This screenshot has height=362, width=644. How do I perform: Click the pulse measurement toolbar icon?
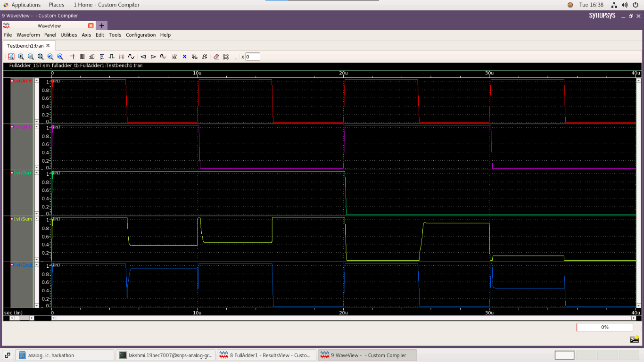coord(111,56)
